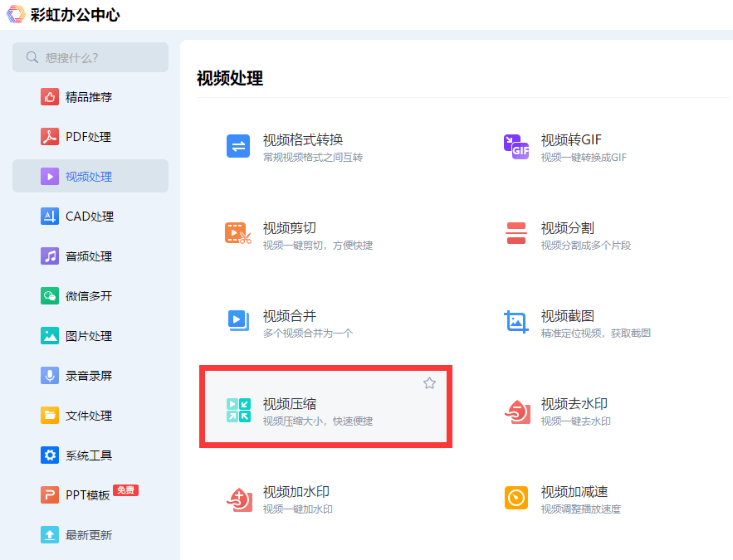Click the 常规视频格式之间互转 description
This screenshot has height=560, width=733.
click(x=313, y=158)
